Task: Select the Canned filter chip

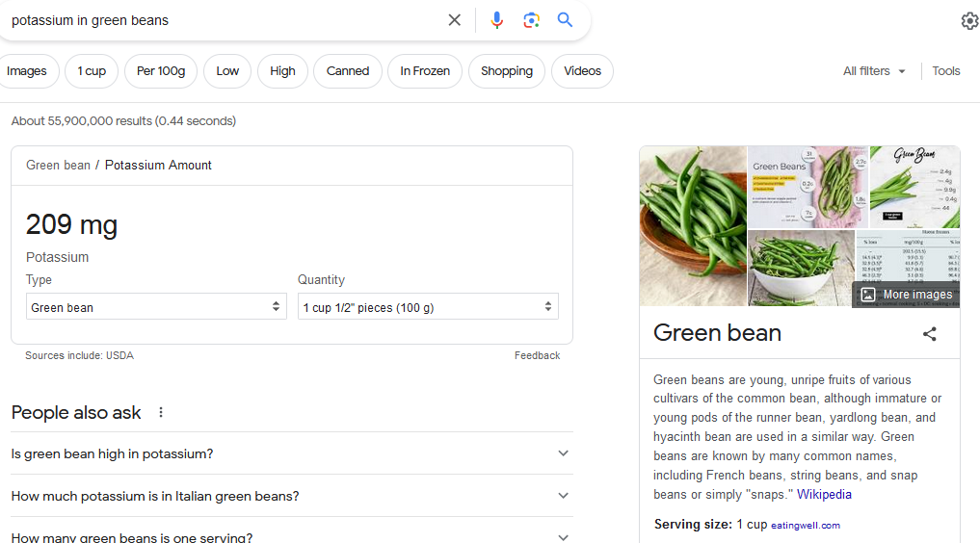Action: (x=348, y=71)
